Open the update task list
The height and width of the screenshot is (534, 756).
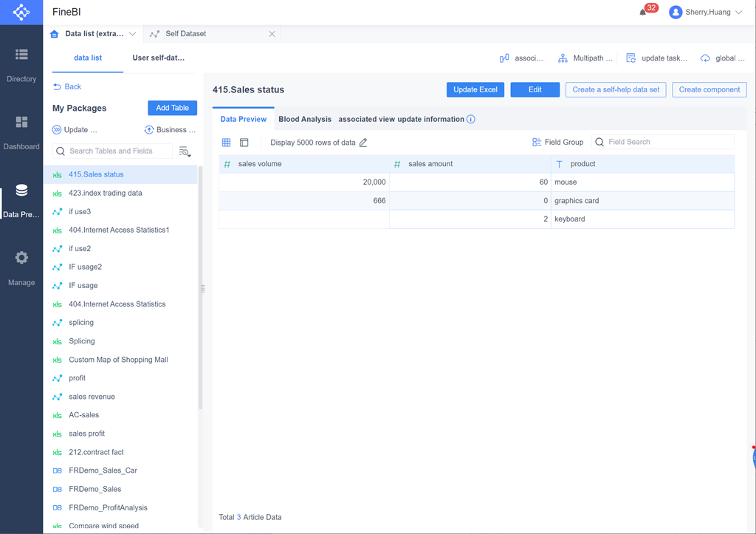click(656, 58)
